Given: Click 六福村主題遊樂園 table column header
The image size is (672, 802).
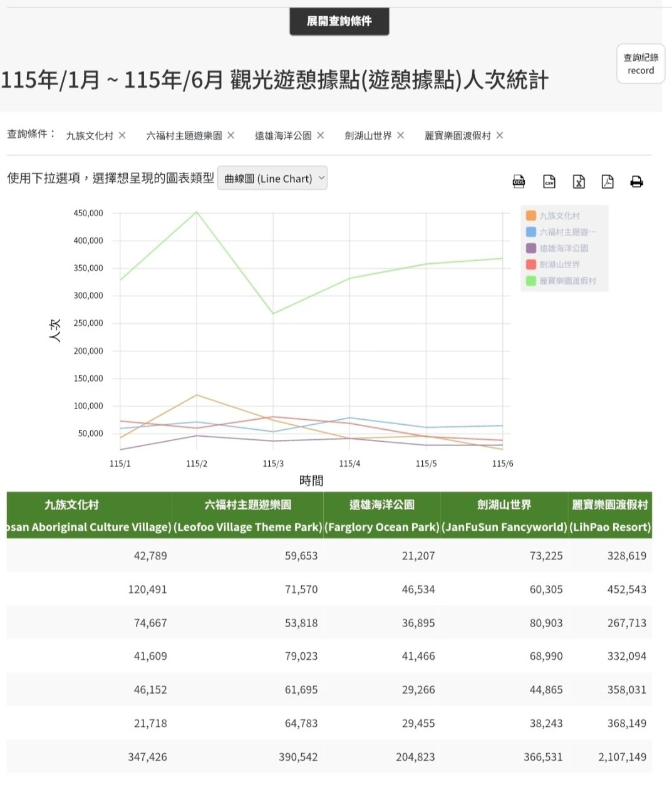Looking at the screenshot, I should 247,516.
